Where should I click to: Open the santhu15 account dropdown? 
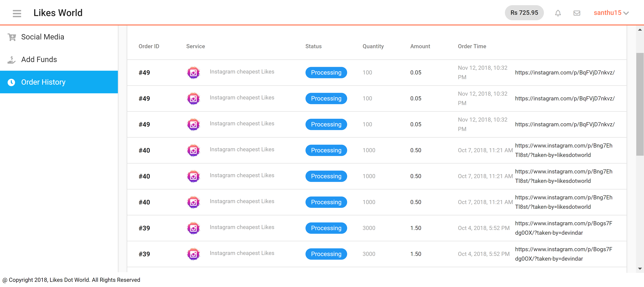click(608, 13)
